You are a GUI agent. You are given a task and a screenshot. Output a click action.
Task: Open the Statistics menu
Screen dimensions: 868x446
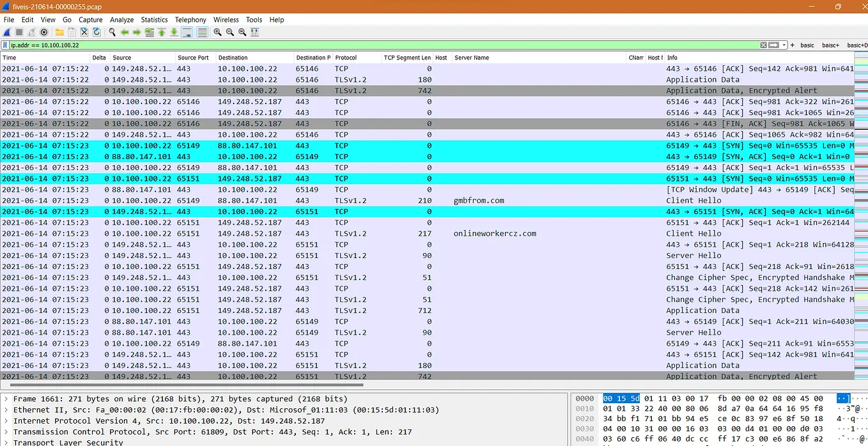click(154, 20)
